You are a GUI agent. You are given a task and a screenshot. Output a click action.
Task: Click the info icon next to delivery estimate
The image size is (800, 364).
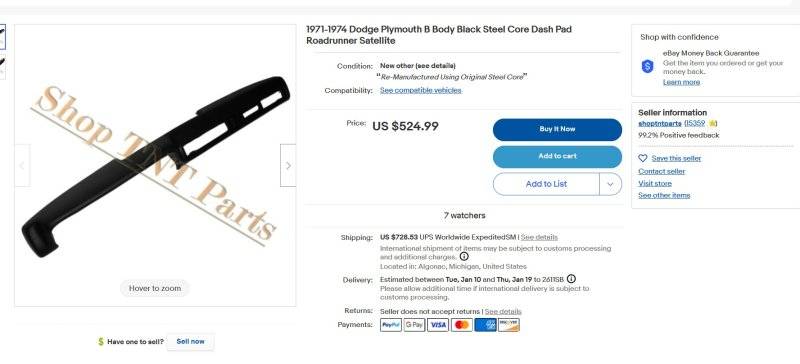click(x=571, y=279)
